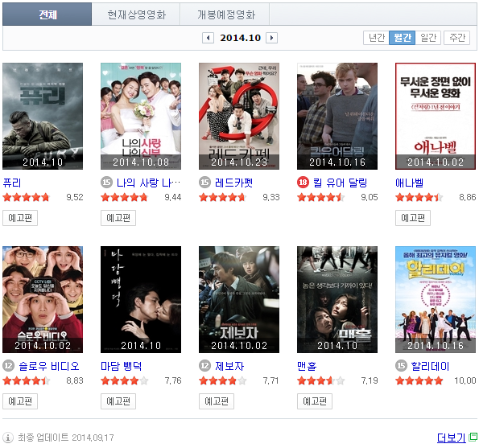Click 퓨리 star rating
Image resolution: width=479 pixels, height=448 pixels.
point(27,197)
